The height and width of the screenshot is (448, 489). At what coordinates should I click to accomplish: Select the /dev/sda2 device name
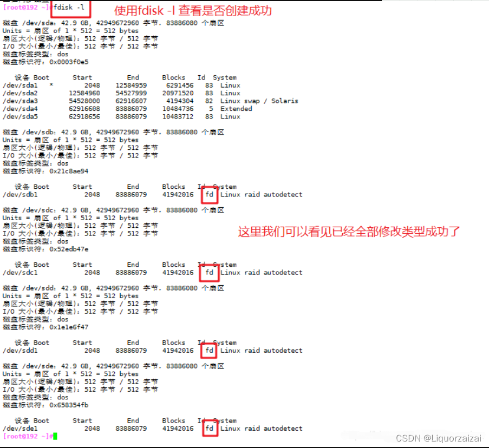pos(20,93)
